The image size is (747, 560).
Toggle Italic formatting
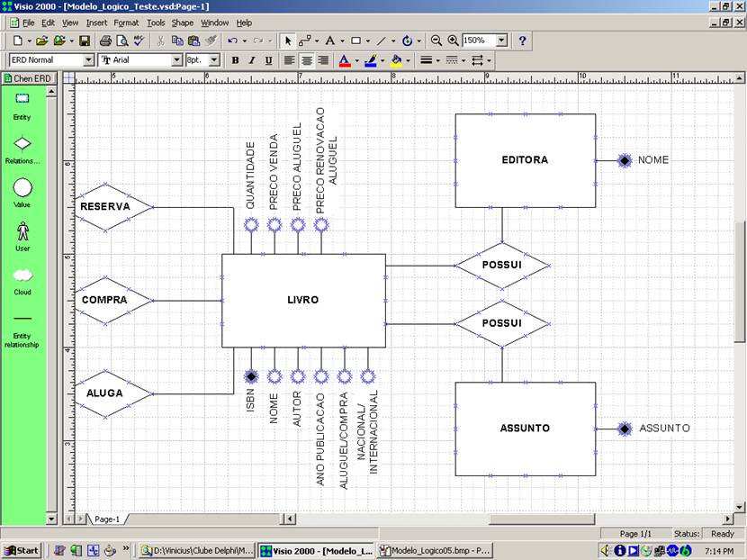(x=252, y=60)
